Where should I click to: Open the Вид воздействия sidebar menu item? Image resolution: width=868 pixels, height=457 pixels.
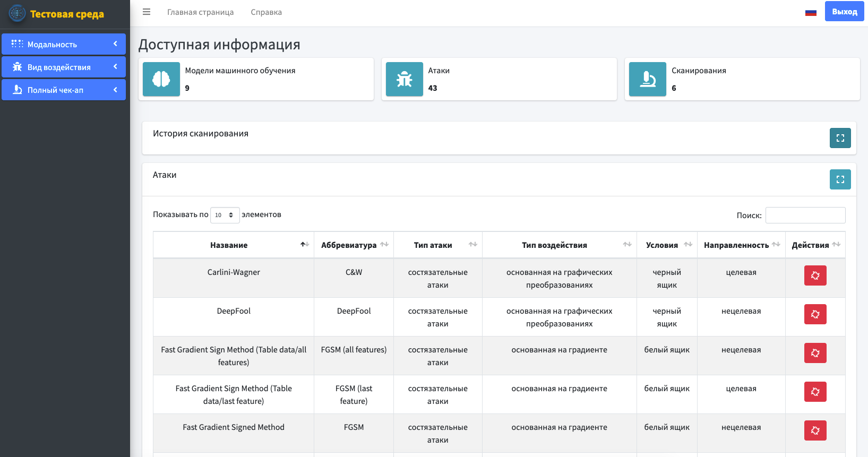click(64, 67)
